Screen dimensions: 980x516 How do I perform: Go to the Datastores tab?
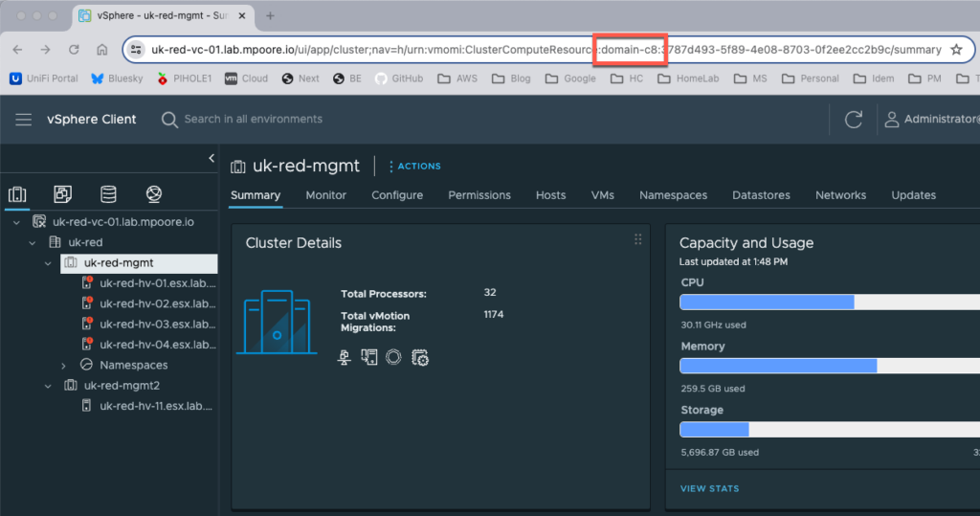pyautogui.click(x=761, y=195)
